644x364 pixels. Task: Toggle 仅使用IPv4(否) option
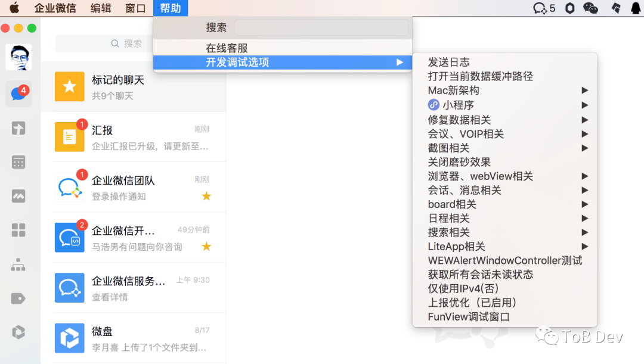coord(505,288)
